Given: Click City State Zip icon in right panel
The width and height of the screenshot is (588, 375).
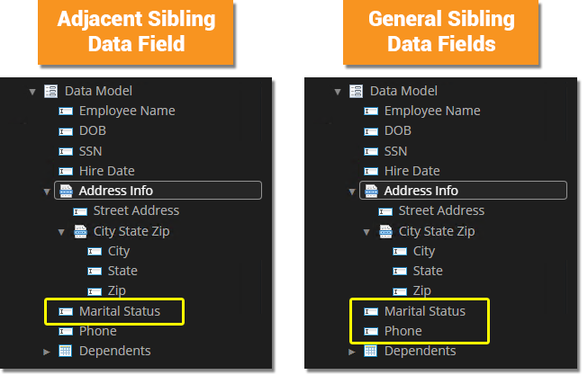Looking at the screenshot, I should point(385,231).
